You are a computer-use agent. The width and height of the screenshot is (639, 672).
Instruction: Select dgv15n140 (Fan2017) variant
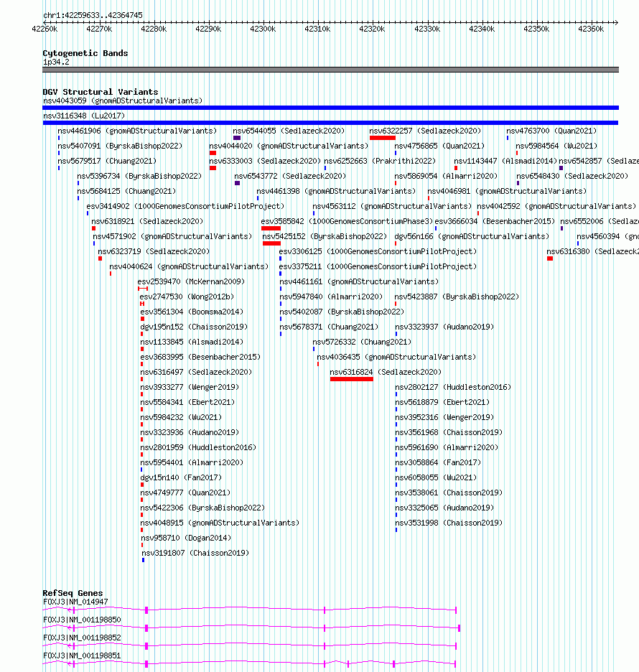[x=181, y=477]
